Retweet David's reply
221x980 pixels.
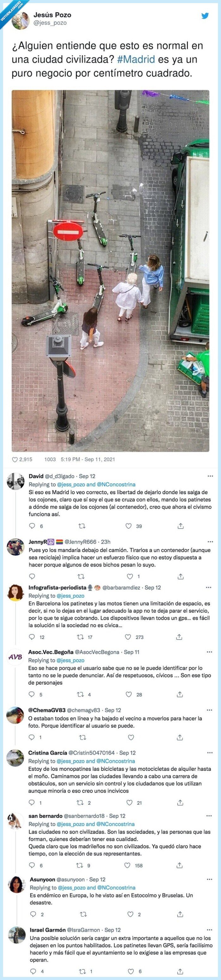(x=81, y=526)
